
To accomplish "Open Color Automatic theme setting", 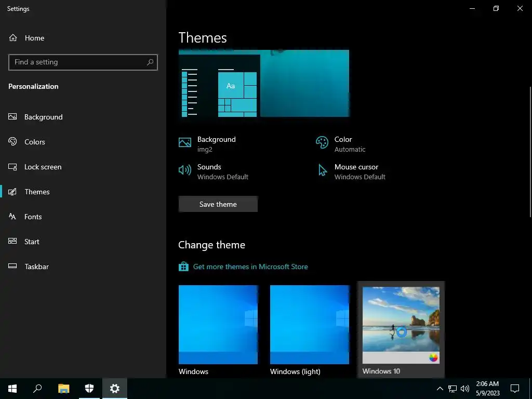I will 341,144.
